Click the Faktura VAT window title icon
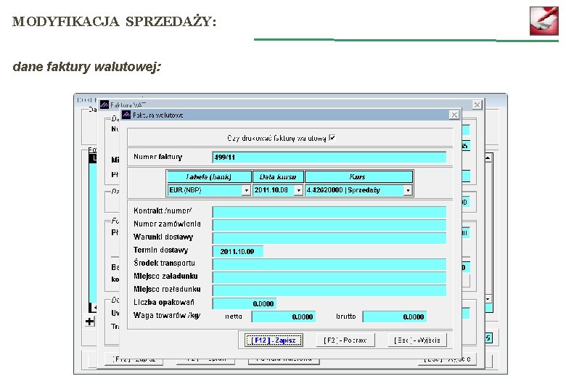 (104, 105)
